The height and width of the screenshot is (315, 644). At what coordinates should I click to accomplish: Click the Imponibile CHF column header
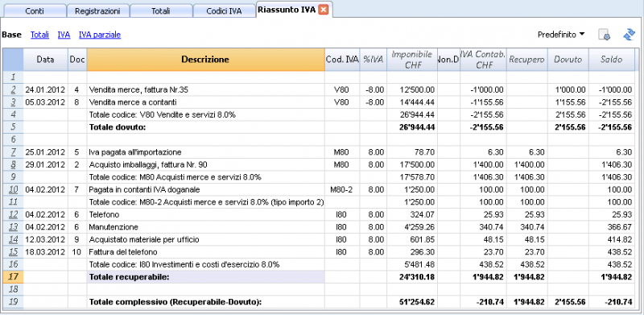pyautogui.click(x=412, y=60)
